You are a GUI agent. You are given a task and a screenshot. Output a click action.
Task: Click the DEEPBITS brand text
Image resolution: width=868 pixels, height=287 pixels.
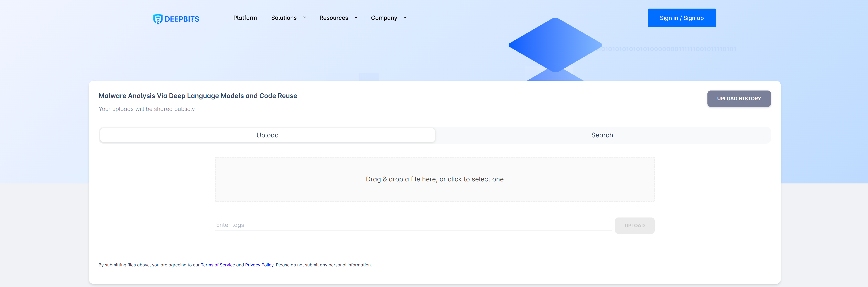182,19
